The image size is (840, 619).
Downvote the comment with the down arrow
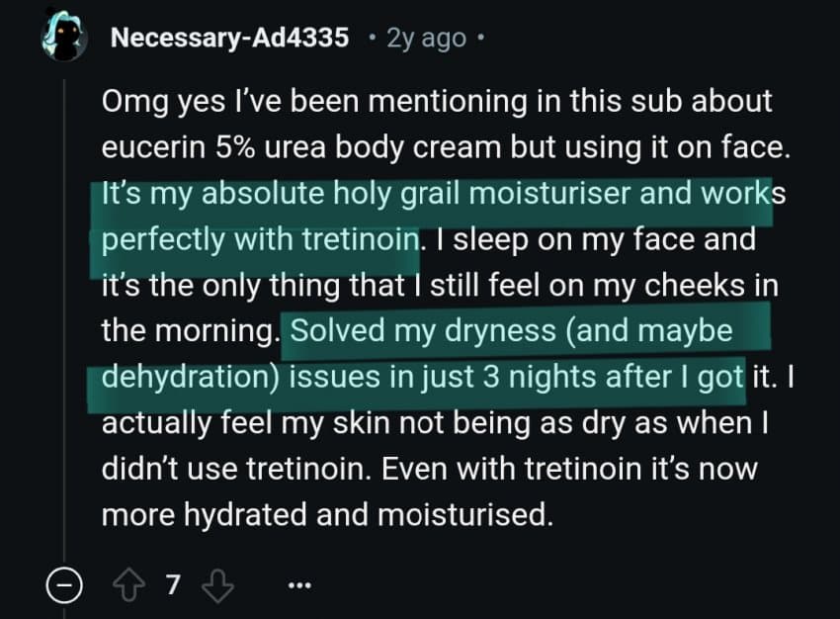[217, 586]
